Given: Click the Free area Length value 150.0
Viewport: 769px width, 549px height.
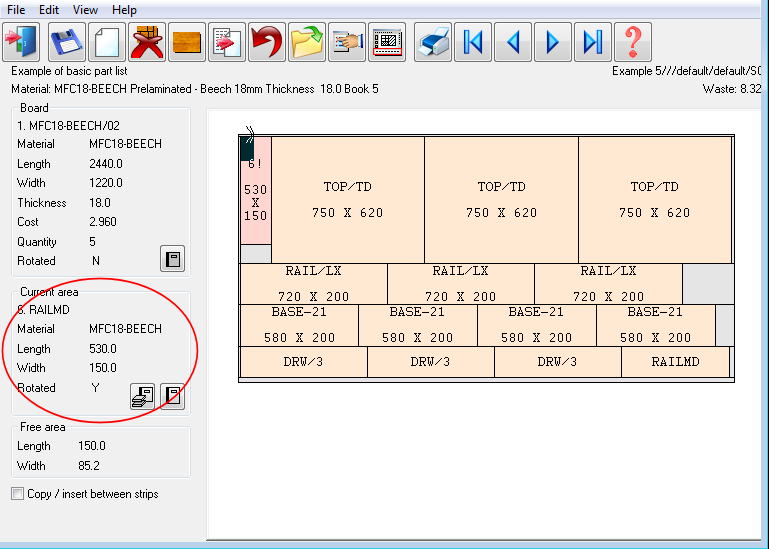Looking at the screenshot, I should [x=92, y=446].
